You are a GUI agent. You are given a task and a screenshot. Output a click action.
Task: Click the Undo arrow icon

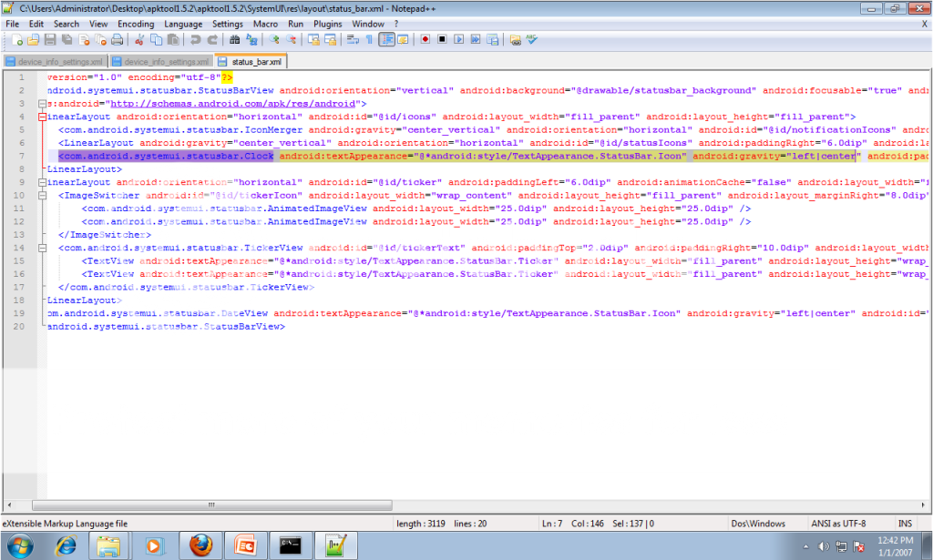pos(196,40)
